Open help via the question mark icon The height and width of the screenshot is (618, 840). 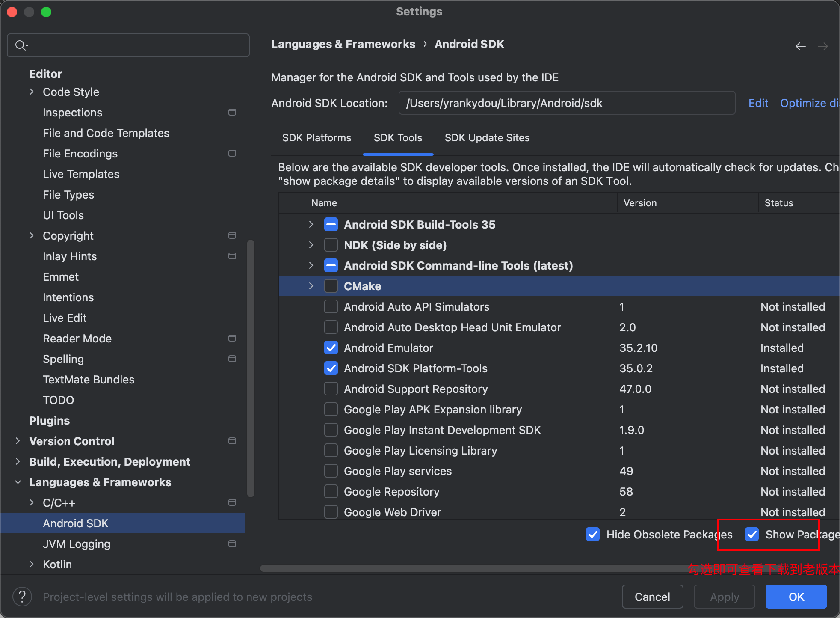click(x=22, y=597)
